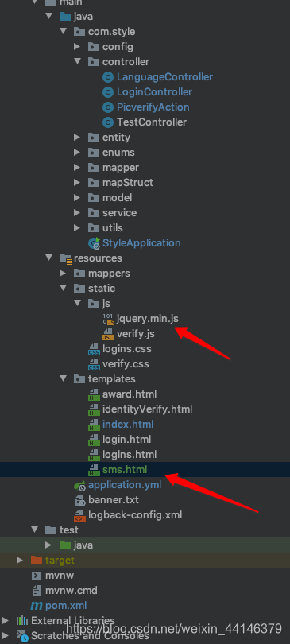290x644 pixels.
Task: Click the login.html file icon
Action: coord(95,440)
